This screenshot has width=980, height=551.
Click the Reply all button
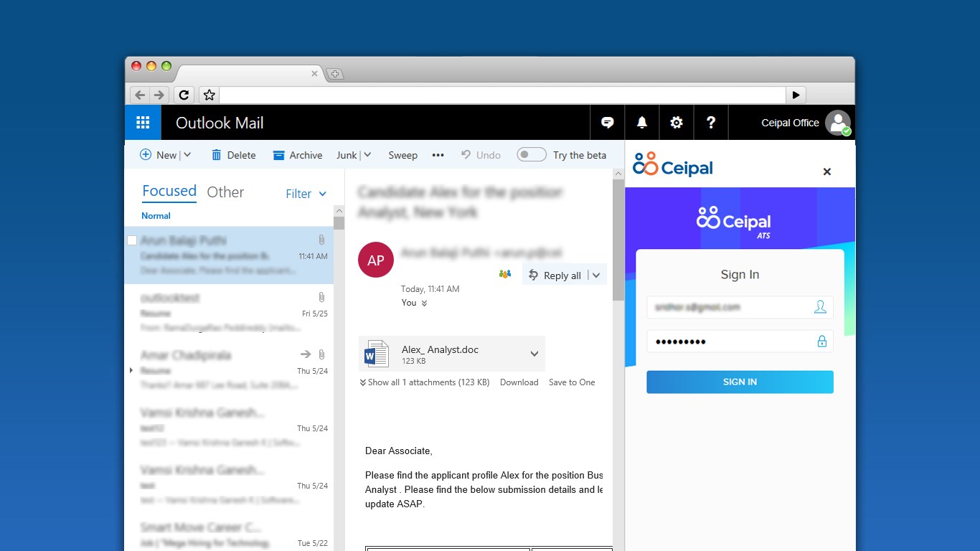[555, 275]
